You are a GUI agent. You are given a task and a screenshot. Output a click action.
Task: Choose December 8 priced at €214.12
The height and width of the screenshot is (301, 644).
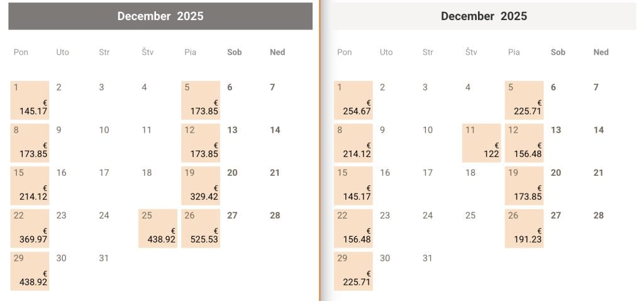353,143
